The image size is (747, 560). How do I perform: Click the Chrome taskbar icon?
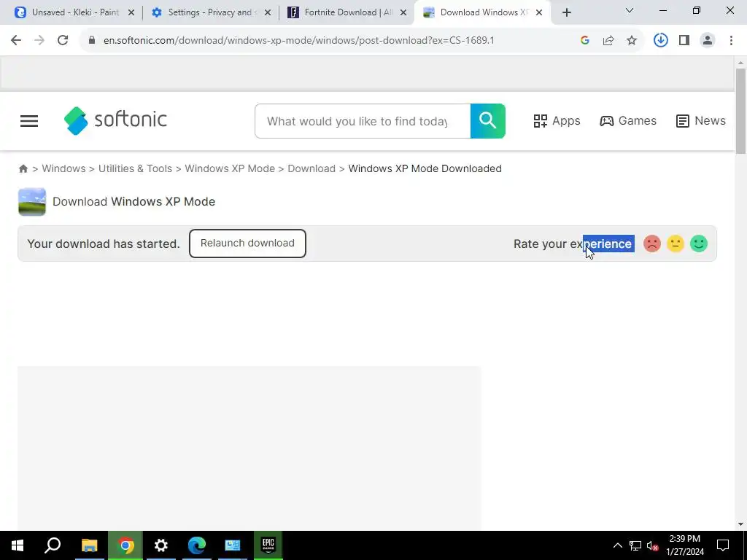click(125, 545)
